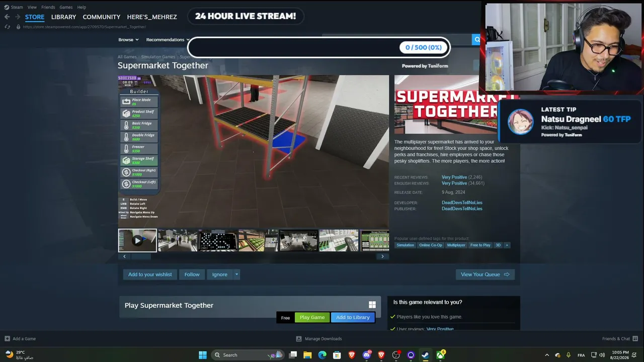
Task: Open English reviews Very Positive link
Action: point(454,183)
